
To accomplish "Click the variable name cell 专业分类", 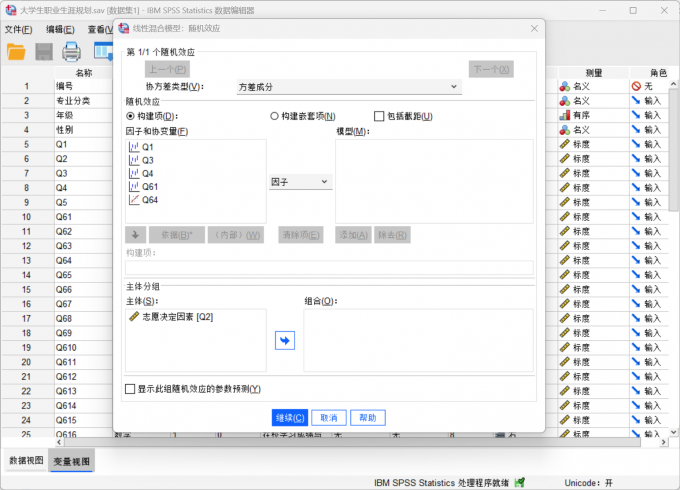I will [x=83, y=101].
